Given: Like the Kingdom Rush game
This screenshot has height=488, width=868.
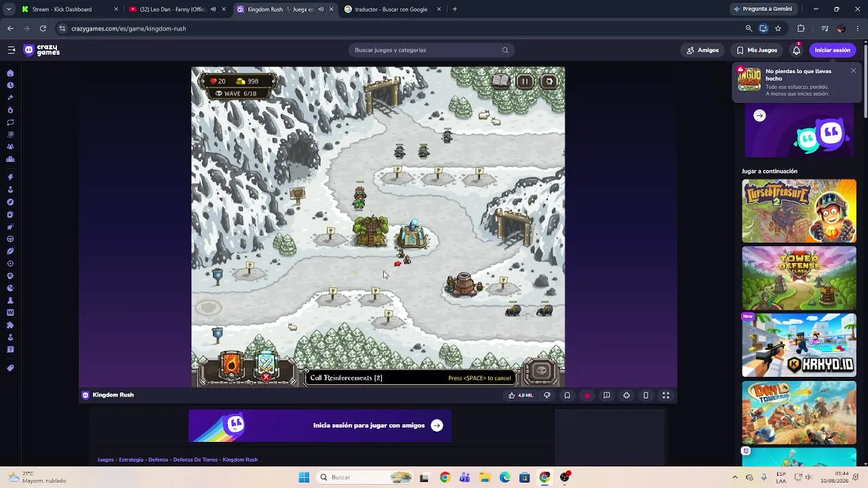Looking at the screenshot, I should tap(521, 395).
